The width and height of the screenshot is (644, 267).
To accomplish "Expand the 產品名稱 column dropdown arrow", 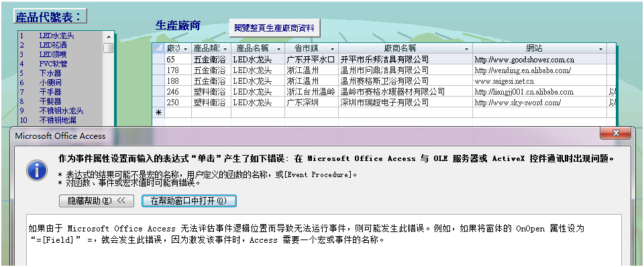I will (x=278, y=48).
